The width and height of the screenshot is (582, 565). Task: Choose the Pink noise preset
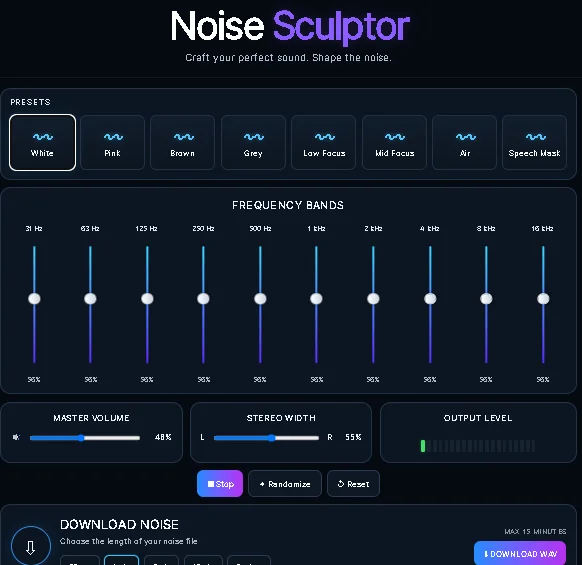[112, 143]
